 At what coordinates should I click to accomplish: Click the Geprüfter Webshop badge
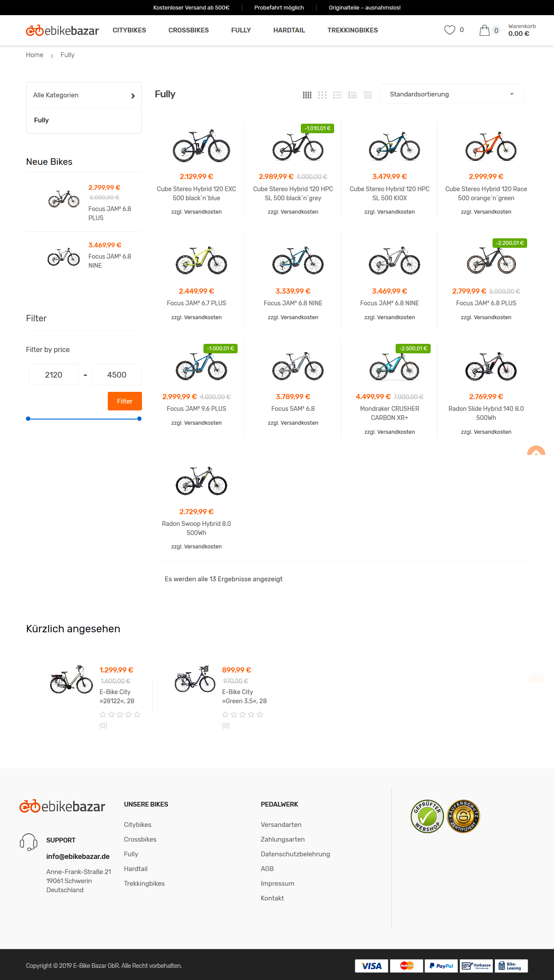point(427,816)
